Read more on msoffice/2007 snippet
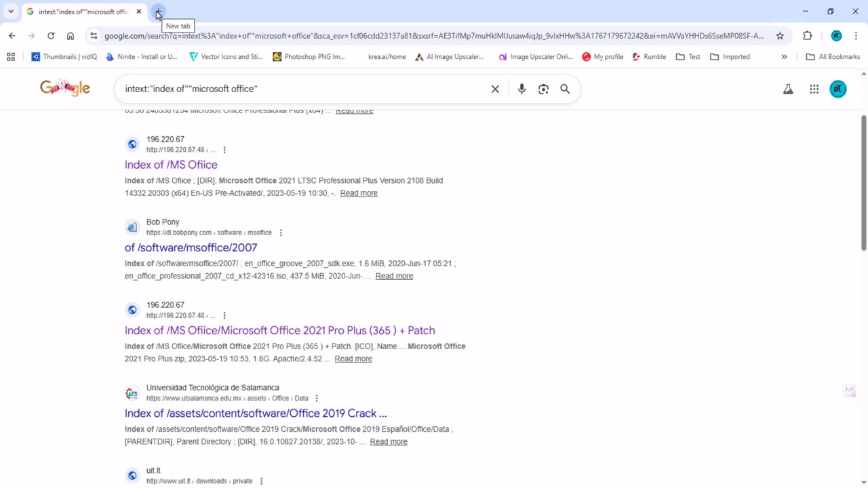868x488 pixels. coord(394,276)
